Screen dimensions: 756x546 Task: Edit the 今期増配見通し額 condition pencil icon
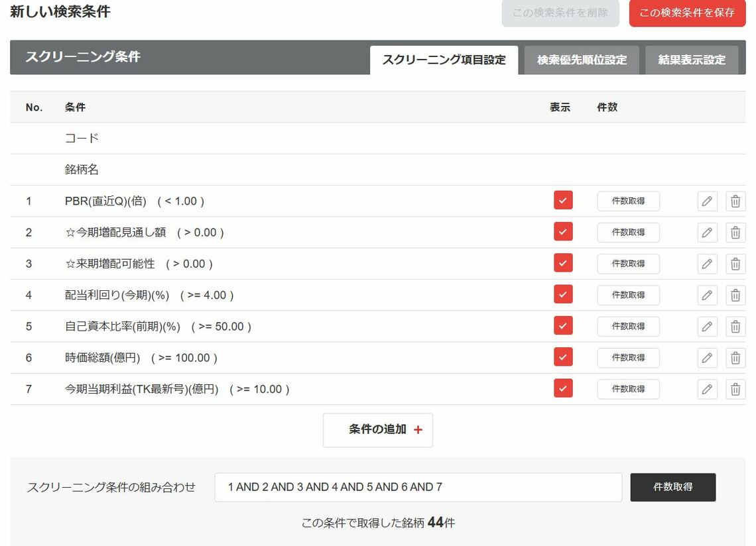click(x=707, y=233)
